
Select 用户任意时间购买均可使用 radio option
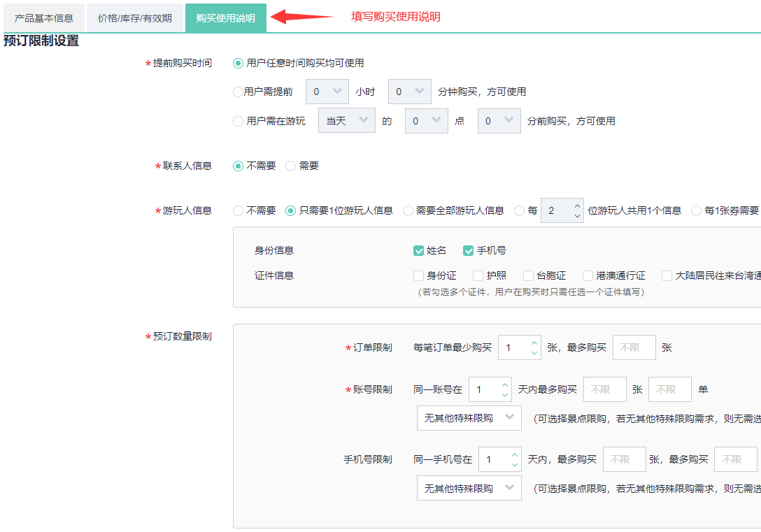click(x=239, y=63)
